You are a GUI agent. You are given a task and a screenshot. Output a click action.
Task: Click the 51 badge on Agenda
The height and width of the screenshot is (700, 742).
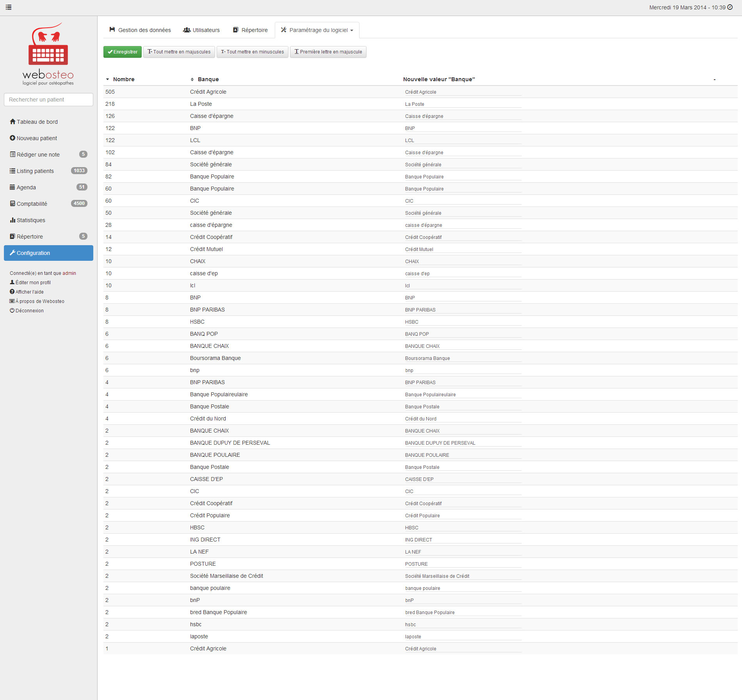pos(82,187)
